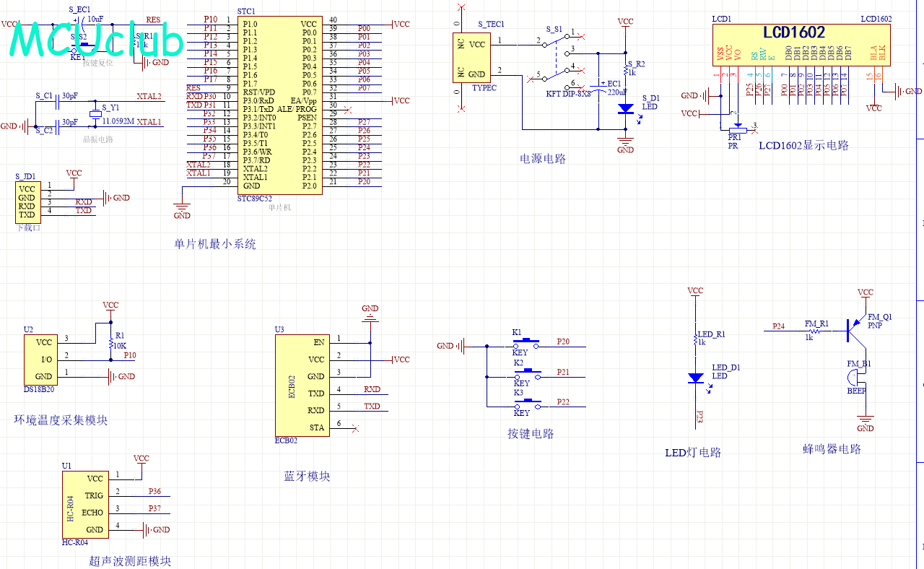The height and width of the screenshot is (569, 924).
Task: Select the LED_D1 diode symbol
Action: pos(696,378)
